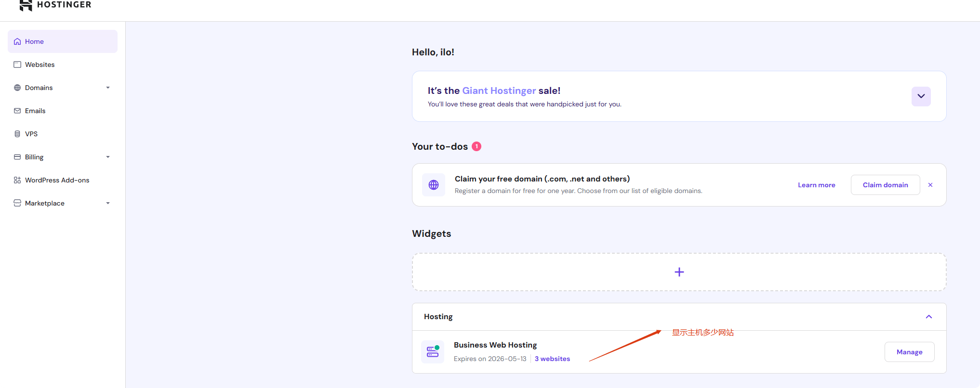Click Claim your free domain title
Viewport: 980px width, 388px height.
point(542,179)
